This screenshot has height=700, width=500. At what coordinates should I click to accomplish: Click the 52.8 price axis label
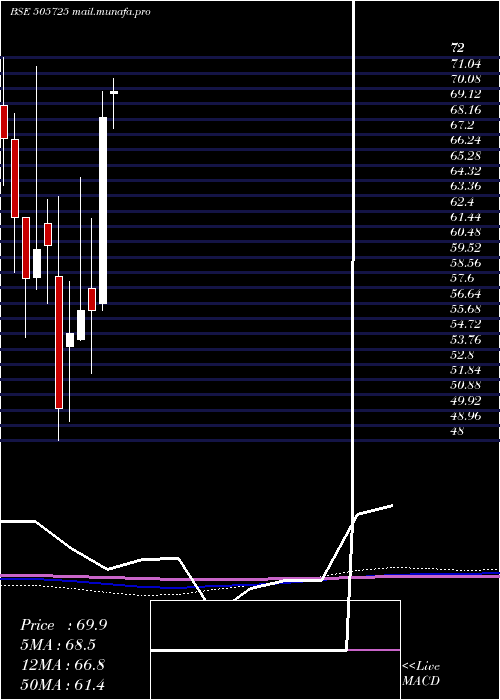click(462, 355)
